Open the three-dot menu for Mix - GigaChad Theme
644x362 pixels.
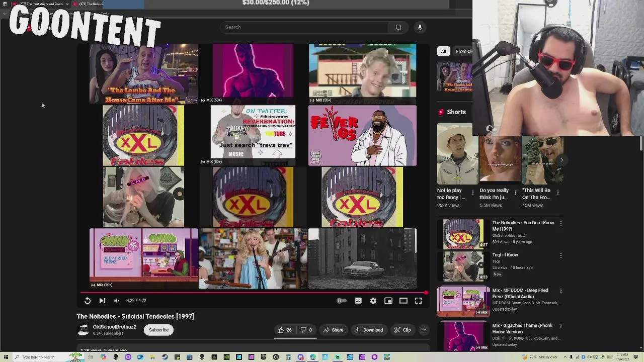[561, 326]
